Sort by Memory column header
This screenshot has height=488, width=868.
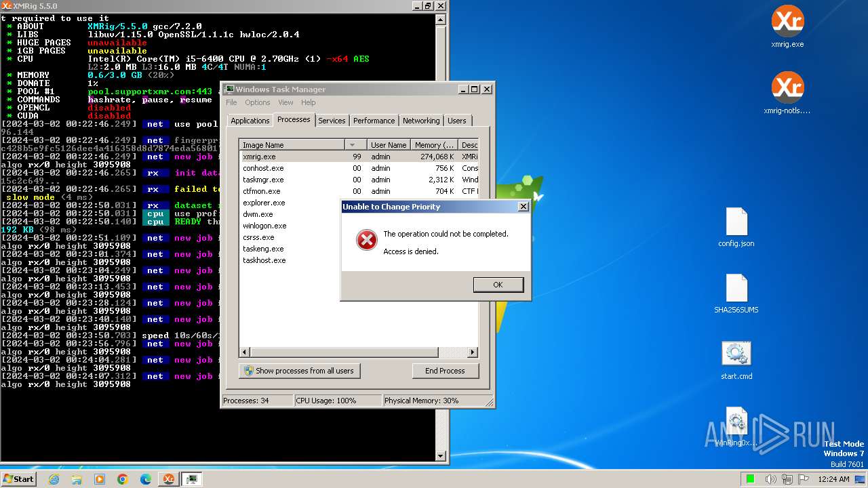coord(434,145)
